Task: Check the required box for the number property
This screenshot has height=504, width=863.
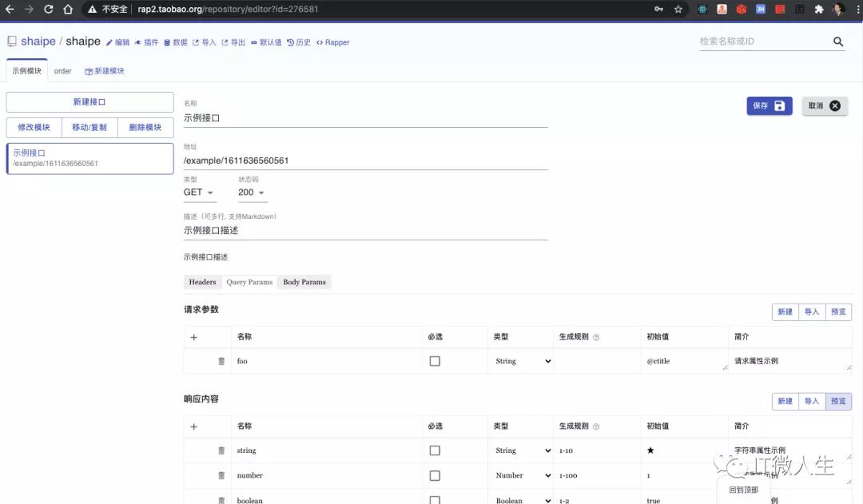Action: (x=434, y=475)
